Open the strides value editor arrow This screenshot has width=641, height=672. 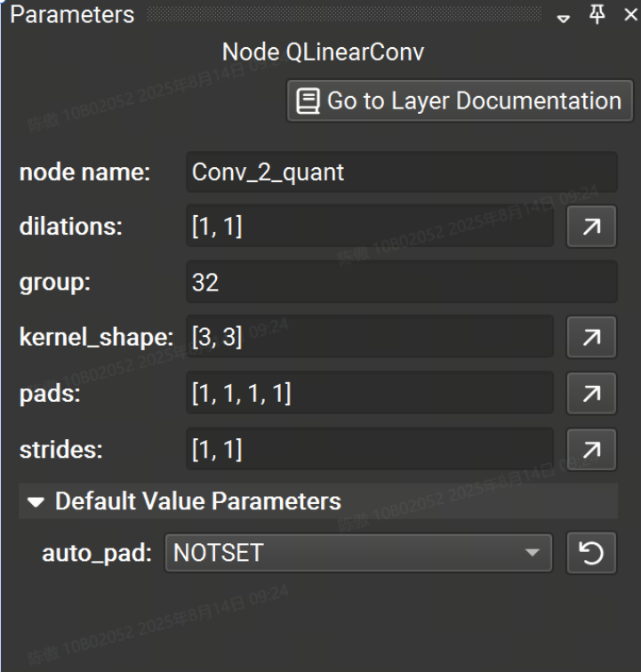pyautogui.click(x=591, y=450)
